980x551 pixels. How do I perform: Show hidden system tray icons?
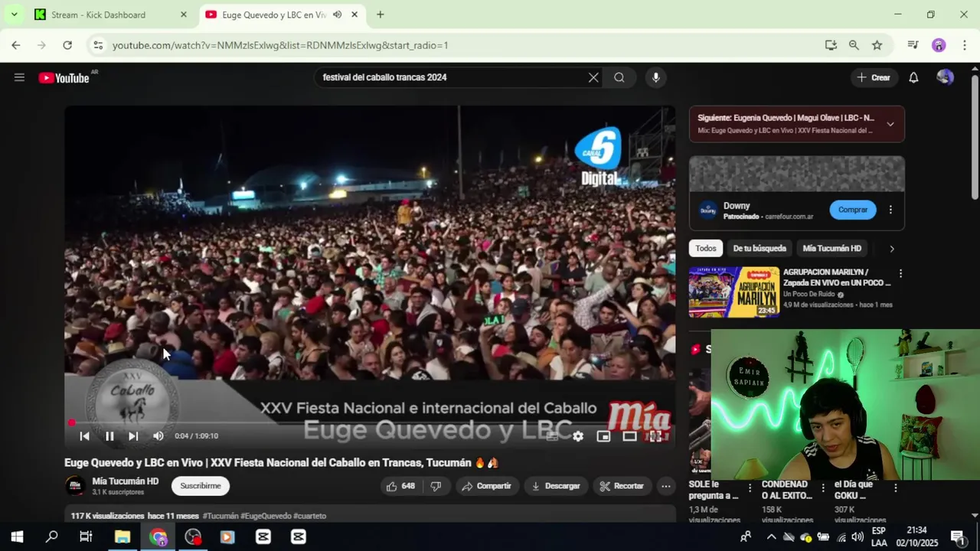coord(771,536)
